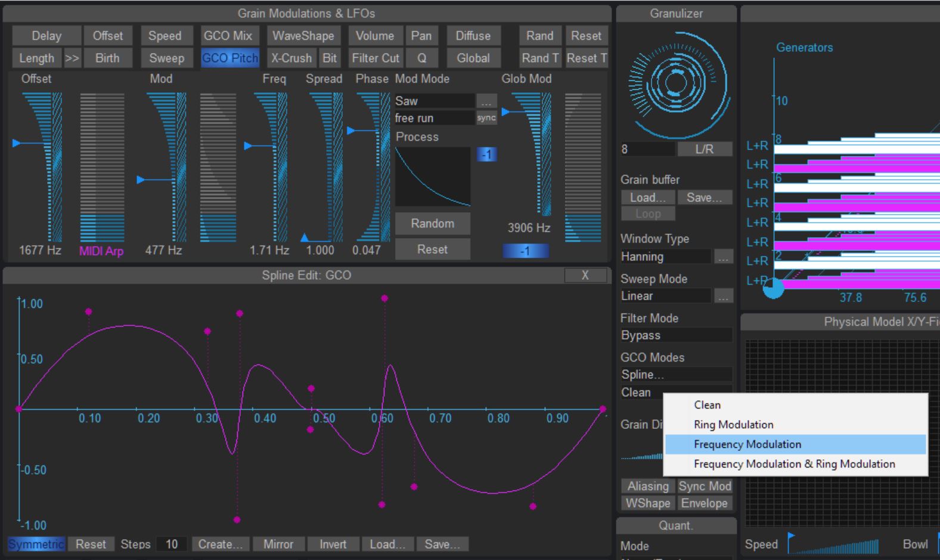Select the Delay modulation button
The image size is (940, 560).
click(46, 36)
